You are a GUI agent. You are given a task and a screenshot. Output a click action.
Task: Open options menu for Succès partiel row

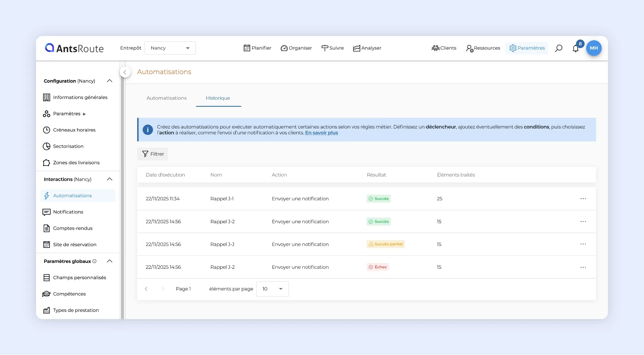583,244
